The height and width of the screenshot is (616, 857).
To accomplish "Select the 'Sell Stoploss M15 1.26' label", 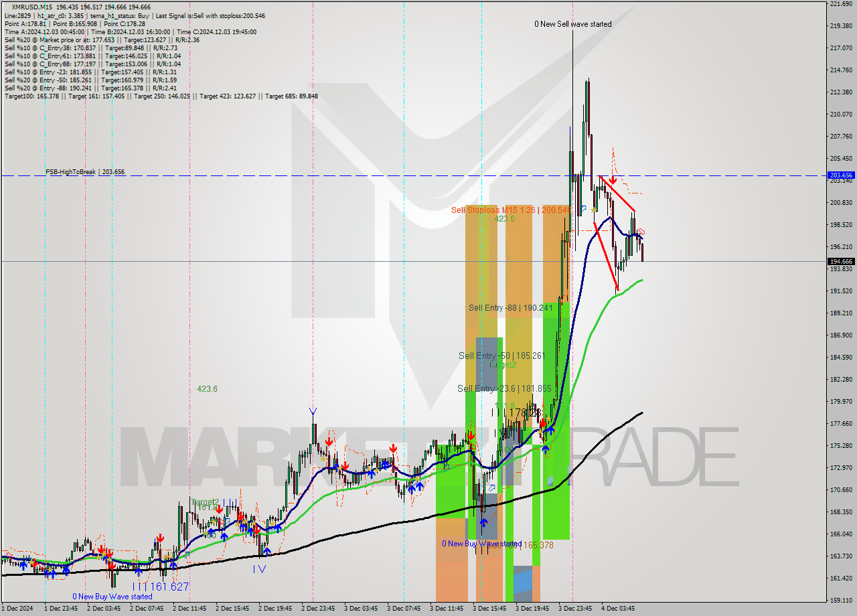I will point(512,210).
